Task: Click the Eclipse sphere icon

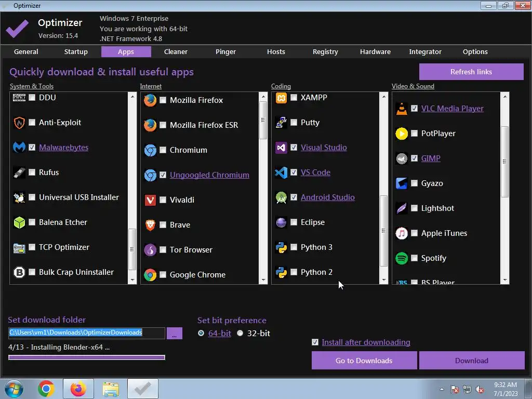Action: (x=281, y=222)
